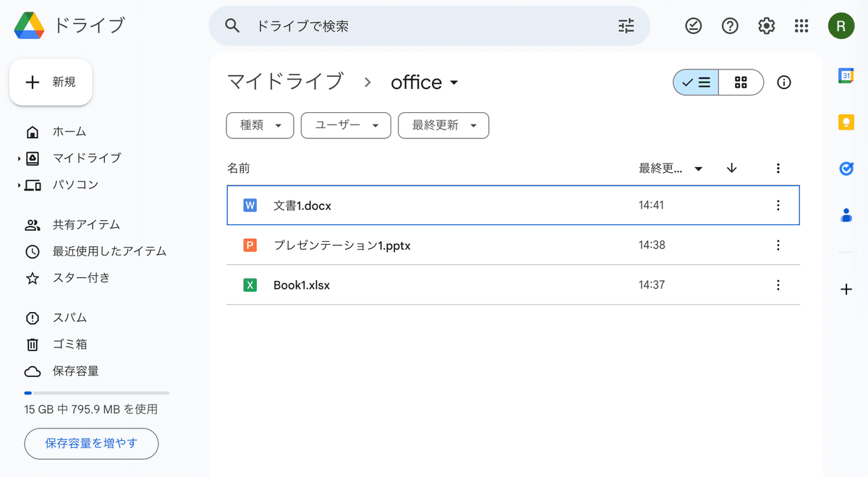Reverse sort direction arrow icon
The image size is (868, 477).
click(731, 168)
